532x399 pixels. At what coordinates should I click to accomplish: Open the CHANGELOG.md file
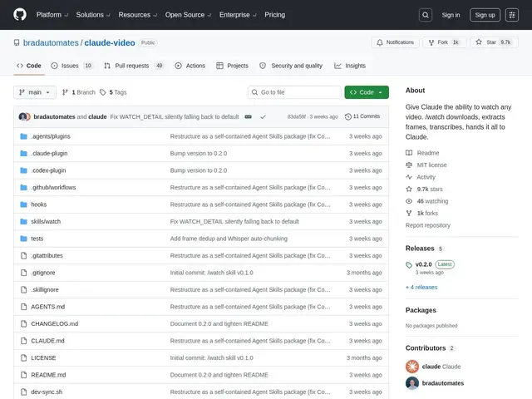point(55,323)
